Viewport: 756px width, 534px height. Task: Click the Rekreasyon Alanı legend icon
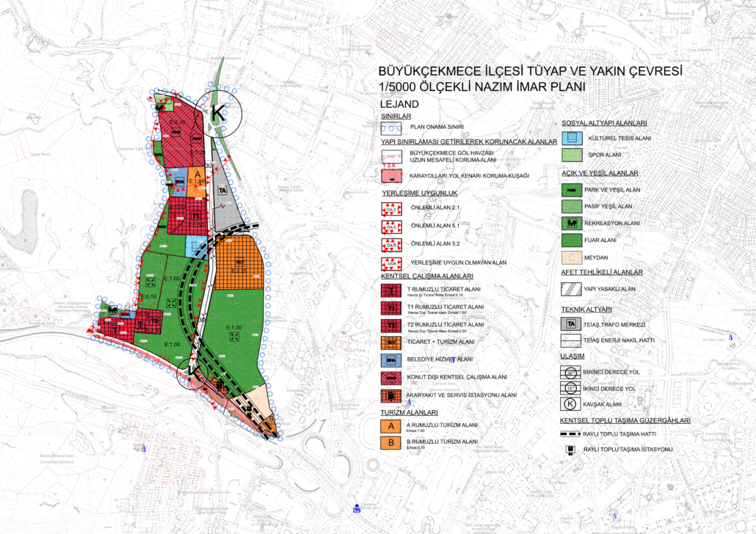click(x=572, y=222)
